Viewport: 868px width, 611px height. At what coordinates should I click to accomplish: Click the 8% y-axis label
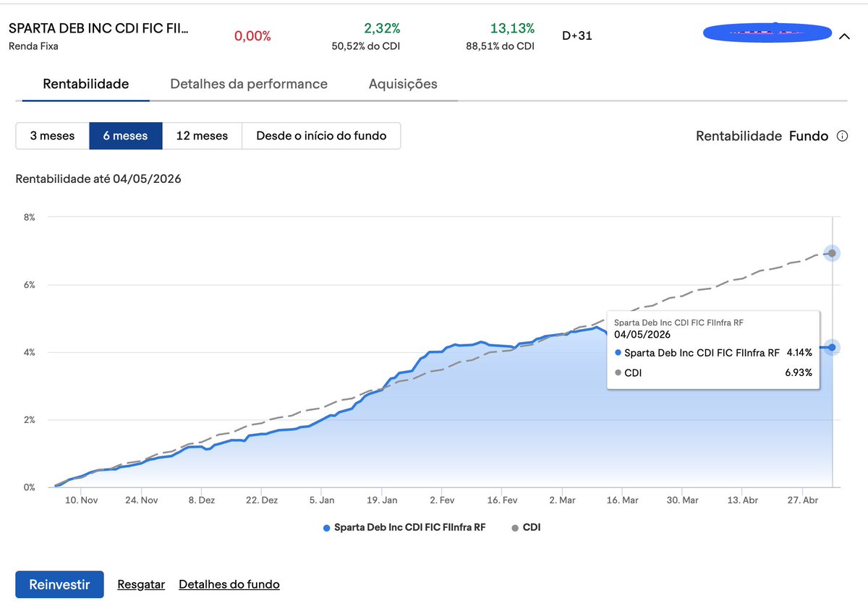[x=28, y=217]
